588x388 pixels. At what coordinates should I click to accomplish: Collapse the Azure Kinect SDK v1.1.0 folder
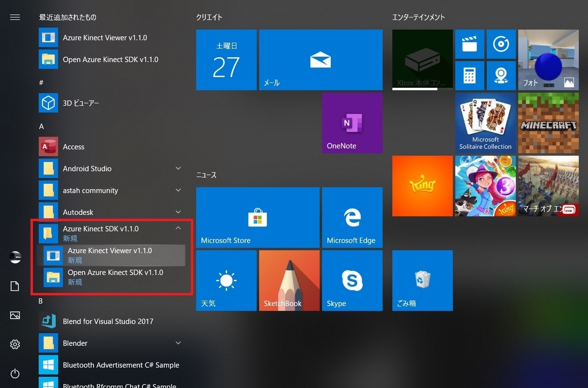point(112,233)
